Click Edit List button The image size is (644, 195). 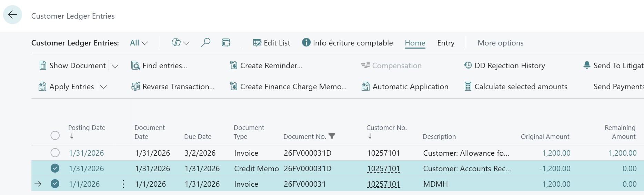272,43
